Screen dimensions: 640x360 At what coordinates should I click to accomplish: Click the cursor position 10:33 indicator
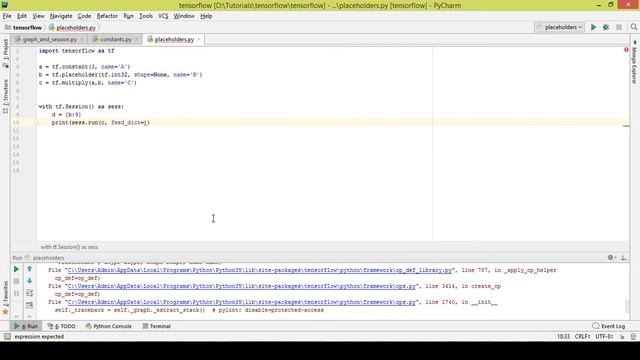click(563, 337)
